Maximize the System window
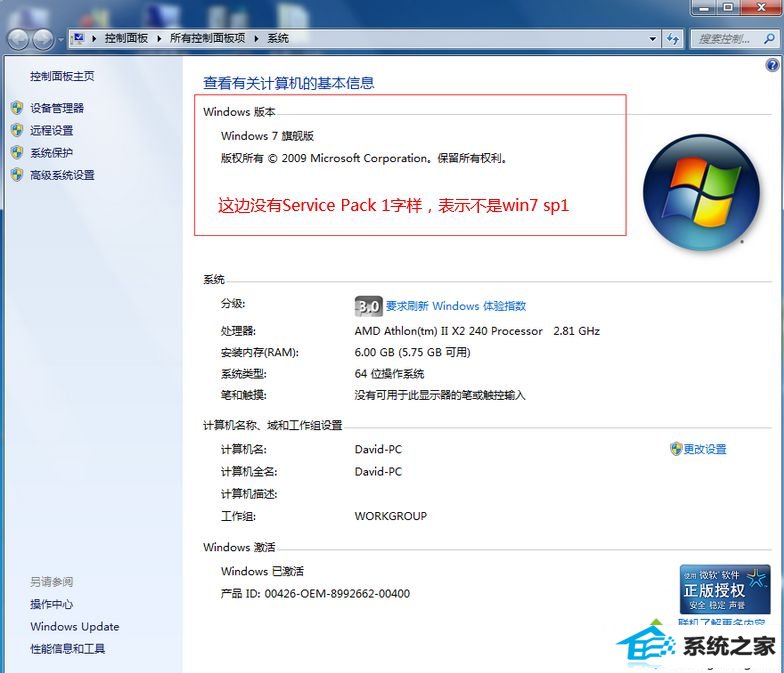 [x=728, y=8]
